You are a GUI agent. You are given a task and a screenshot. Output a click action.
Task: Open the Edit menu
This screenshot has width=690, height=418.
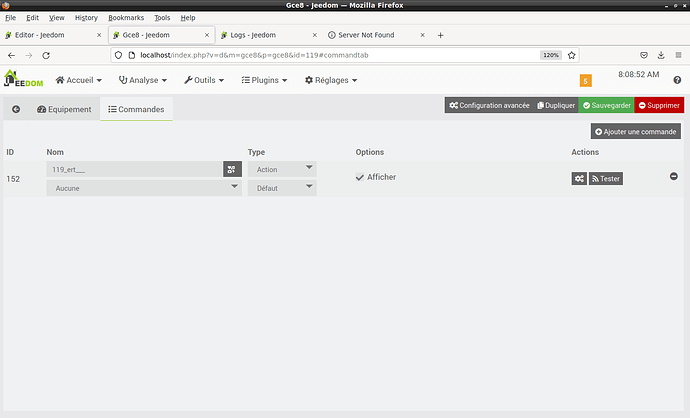coord(32,18)
